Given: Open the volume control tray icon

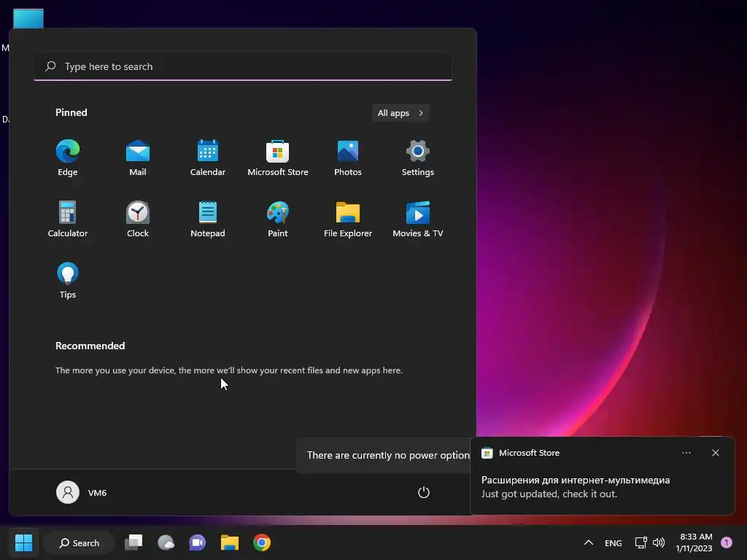Looking at the screenshot, I should (x=659, y=542).
